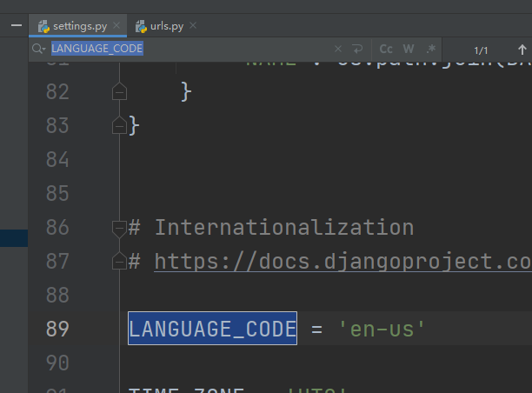The height and width of the screenshot is (393, 532).
Task: Click closing brace on line 82
Action: click(186, 91)
